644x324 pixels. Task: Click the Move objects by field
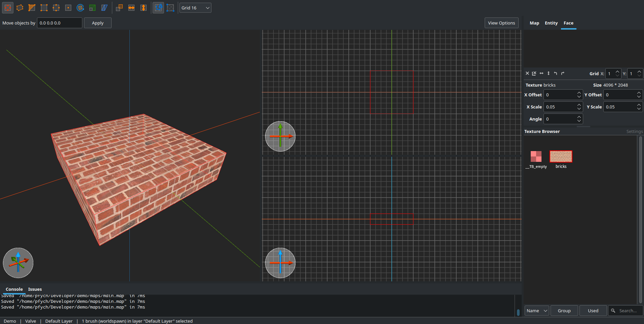[x=59, y=23]
